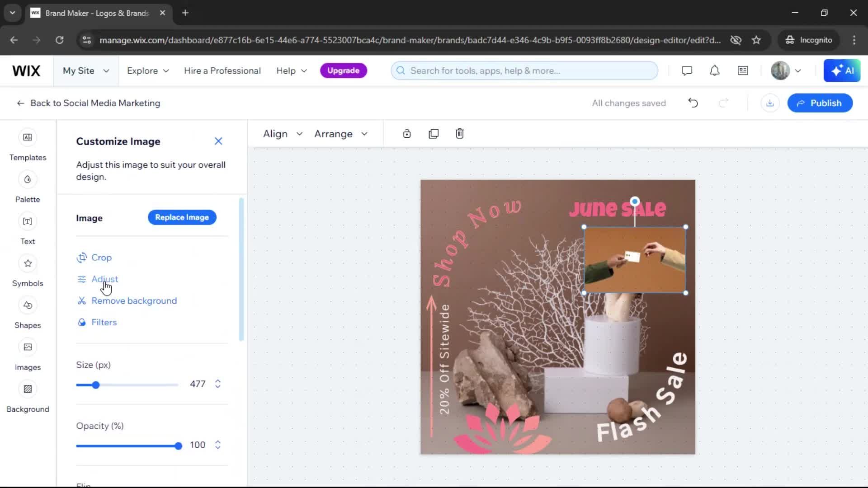The width and height of the screenshot is (868, 488).
Task: View site information icon in address bar
Action: [x=86, y=40]
